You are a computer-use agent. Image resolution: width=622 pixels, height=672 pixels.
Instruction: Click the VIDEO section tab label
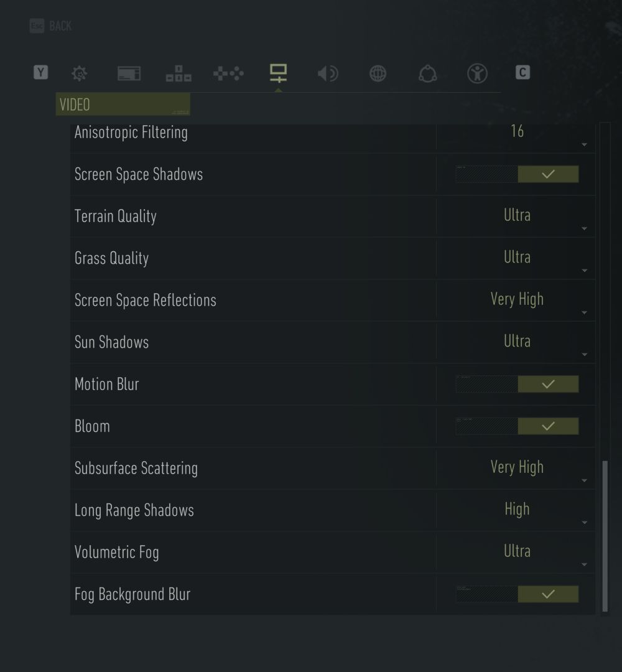point(123,105)
